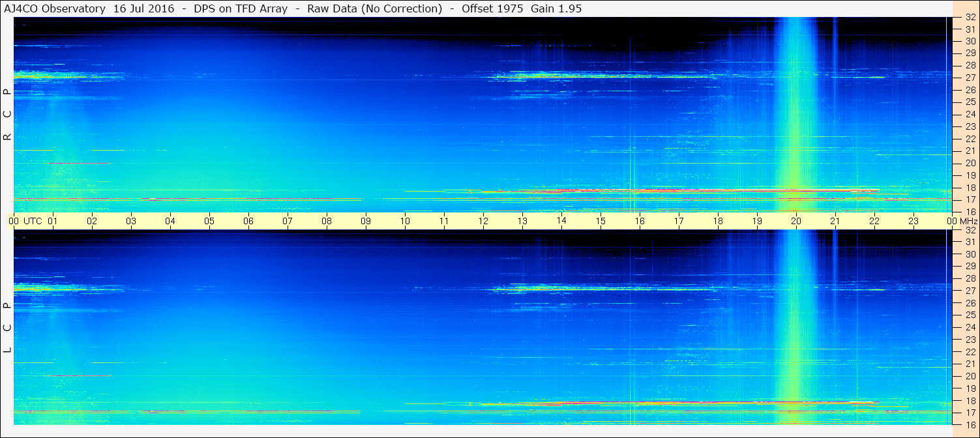
Task: Pick the 06 hour label on time axis
Action: (x=248, y=221)
